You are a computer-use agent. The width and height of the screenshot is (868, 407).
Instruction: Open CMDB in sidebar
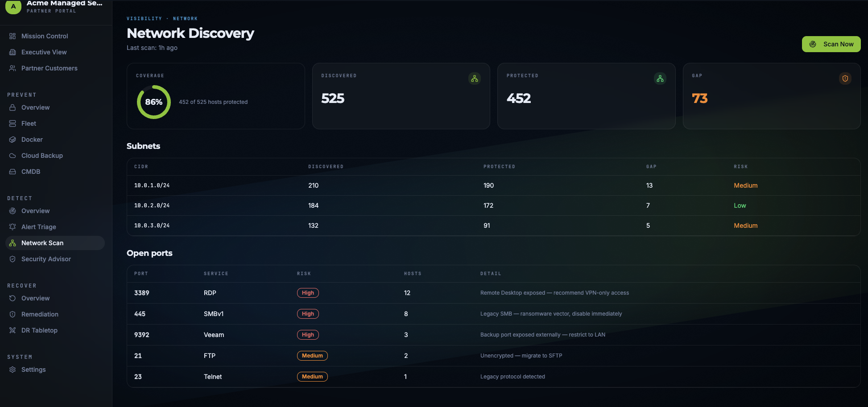[x=55, y=172]
